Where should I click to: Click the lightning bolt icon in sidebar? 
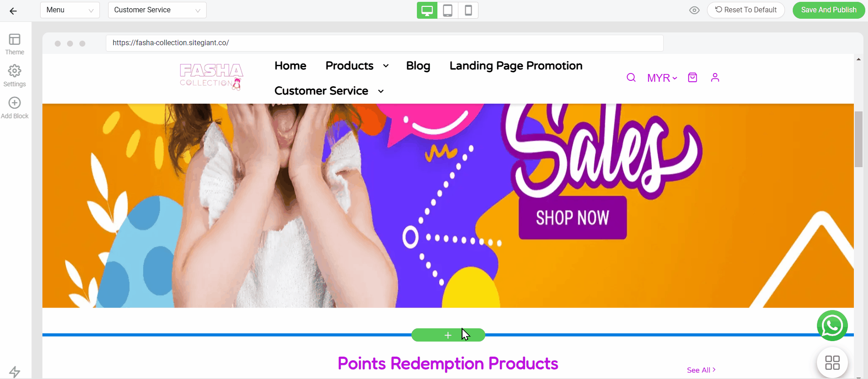tap(15, 372)
